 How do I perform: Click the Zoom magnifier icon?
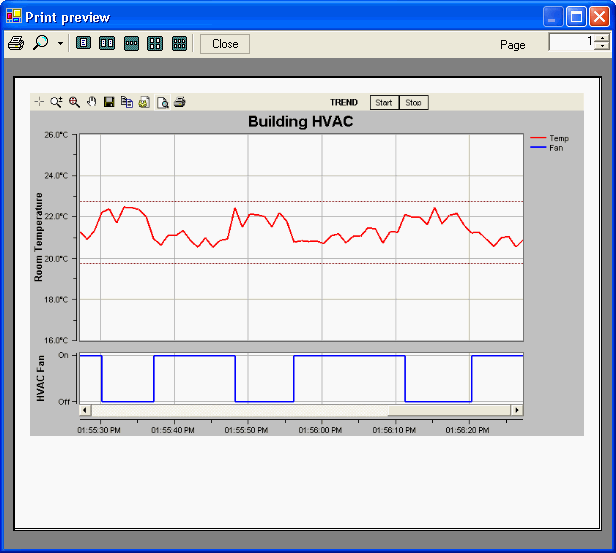click(x=40, y=43)
